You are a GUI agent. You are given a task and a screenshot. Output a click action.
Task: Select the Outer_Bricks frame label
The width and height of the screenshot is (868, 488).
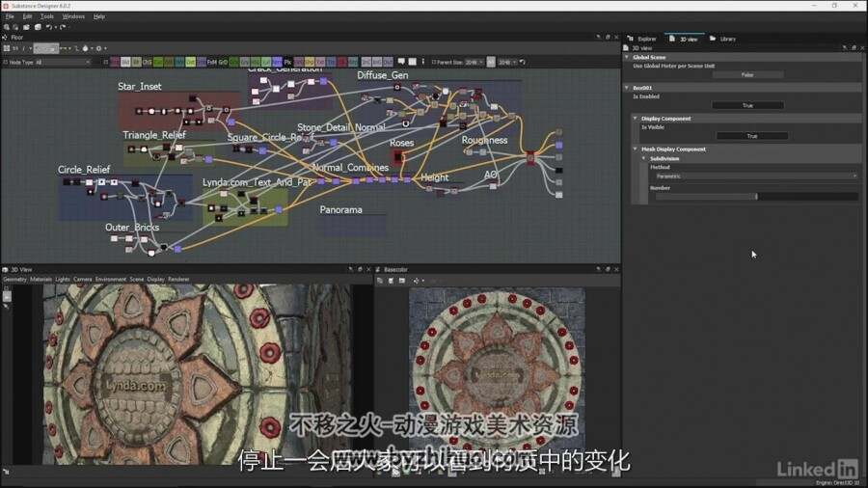click(x=132, y=228)
